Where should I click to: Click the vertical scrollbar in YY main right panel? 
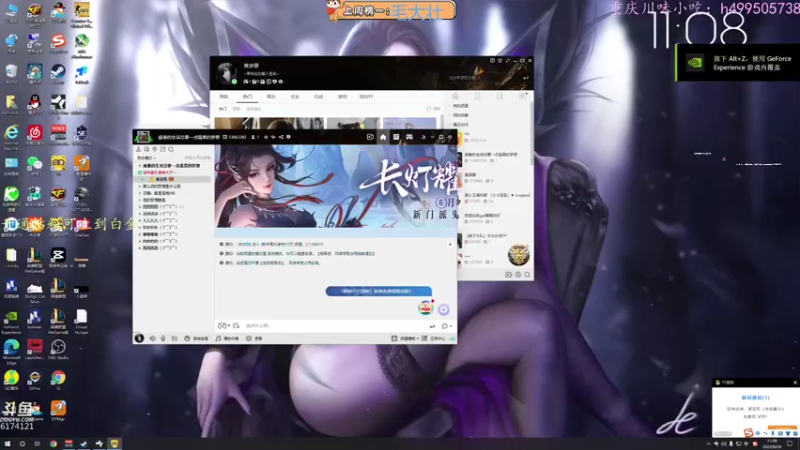pyautogui.click(x=532, y=133)
